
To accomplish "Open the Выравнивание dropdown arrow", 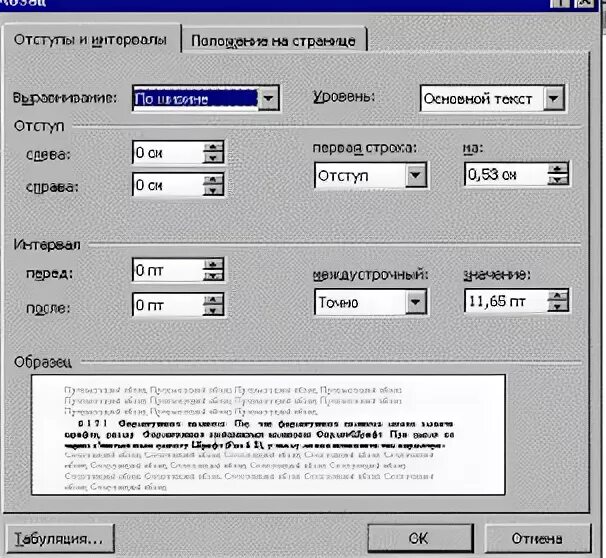I will click(x=268, y=99).
